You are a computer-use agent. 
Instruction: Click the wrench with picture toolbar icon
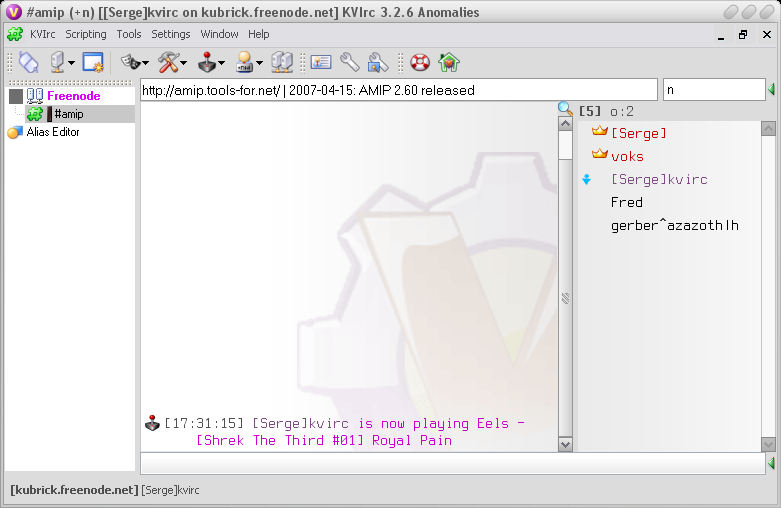point(378,63)
